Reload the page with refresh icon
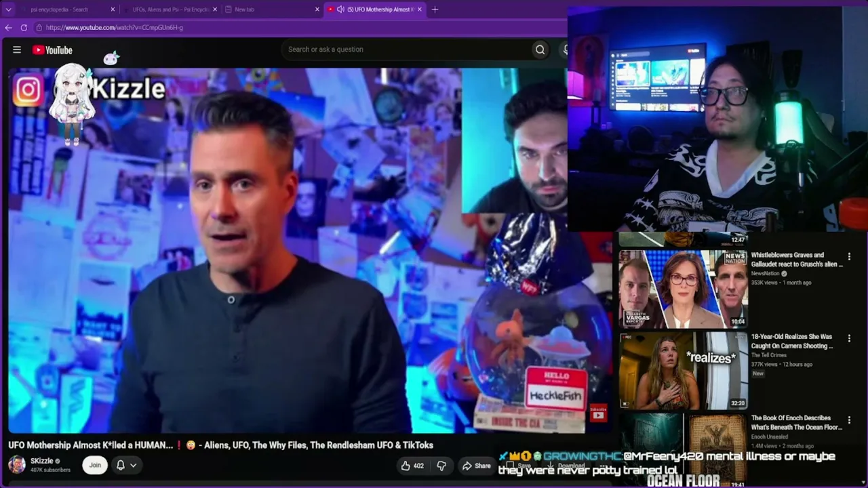 [x=24, y=28]
